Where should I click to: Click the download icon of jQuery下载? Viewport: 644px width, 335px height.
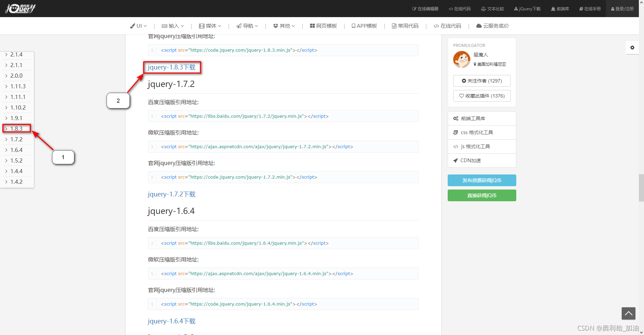516,9
